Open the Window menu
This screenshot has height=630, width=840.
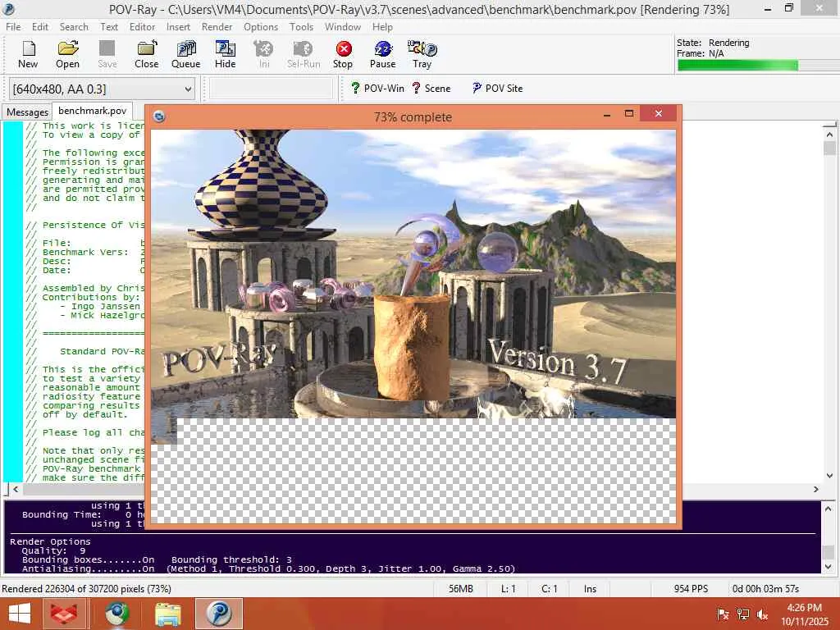point(342,27)
